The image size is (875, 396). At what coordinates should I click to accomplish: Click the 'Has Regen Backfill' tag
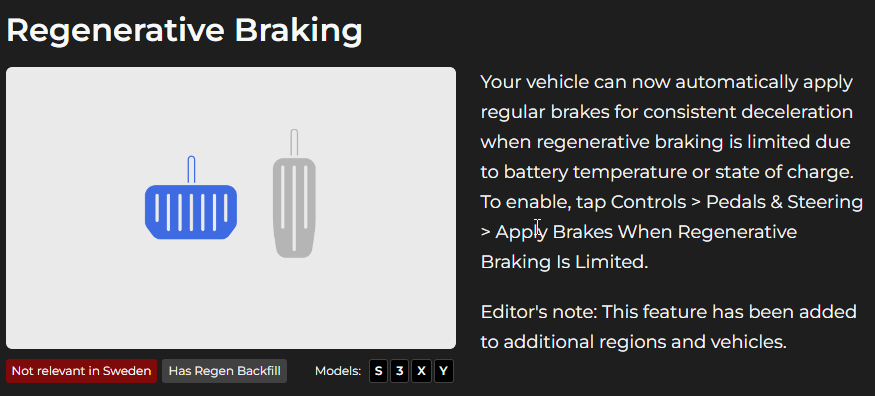point(224,371)
